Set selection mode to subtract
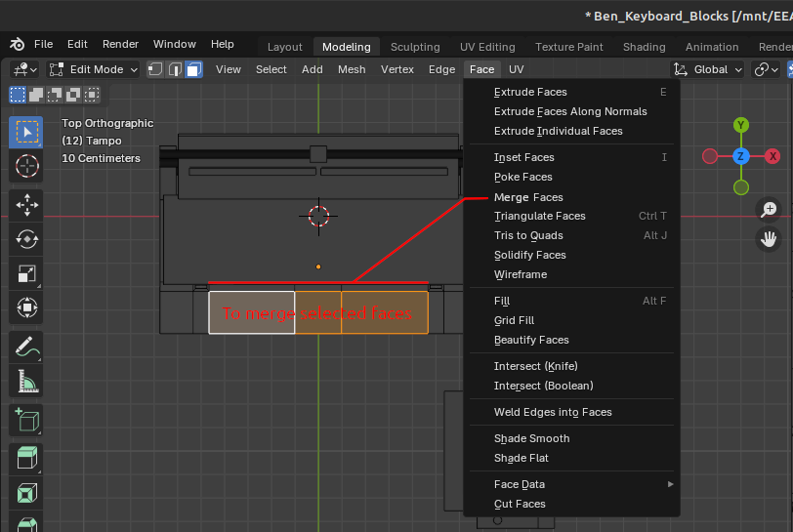 pos(55,95)
